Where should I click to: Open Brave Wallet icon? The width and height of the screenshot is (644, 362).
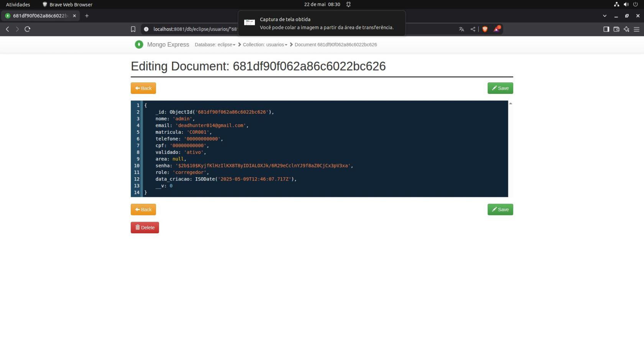[616, 29]
